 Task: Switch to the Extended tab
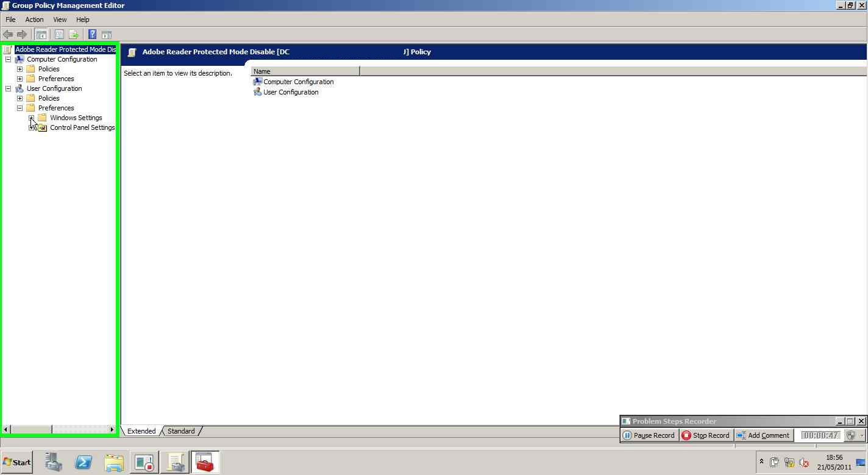[141, 431]
